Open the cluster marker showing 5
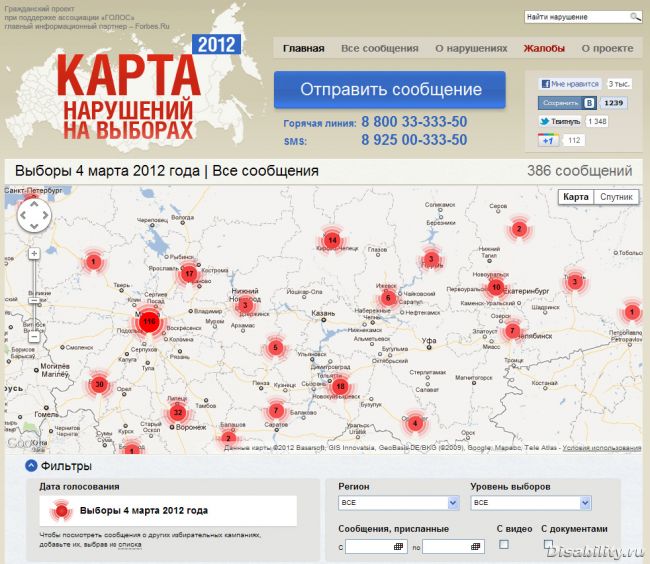Viewport: 650px width, 564px height. click(x=275, y=347)
